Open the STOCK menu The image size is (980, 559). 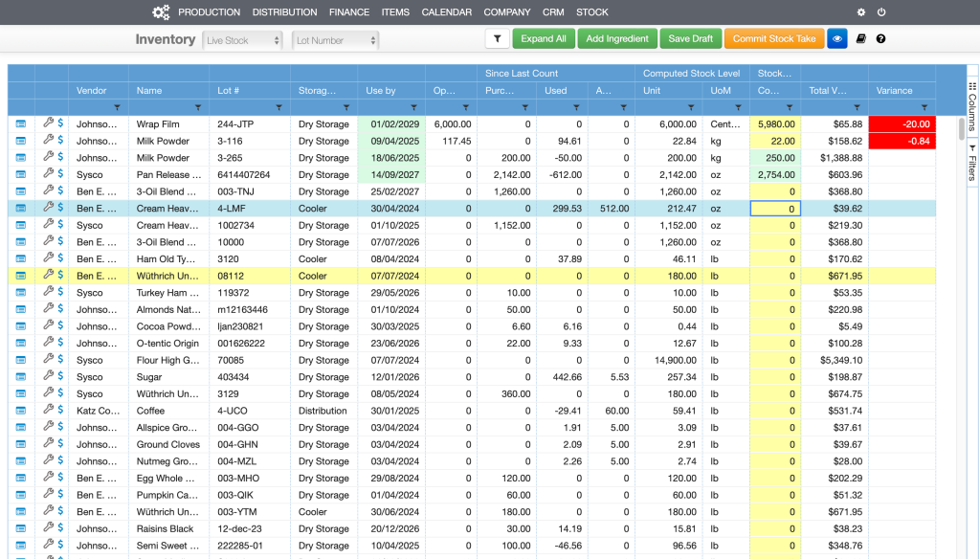click(x=591, y=11)
